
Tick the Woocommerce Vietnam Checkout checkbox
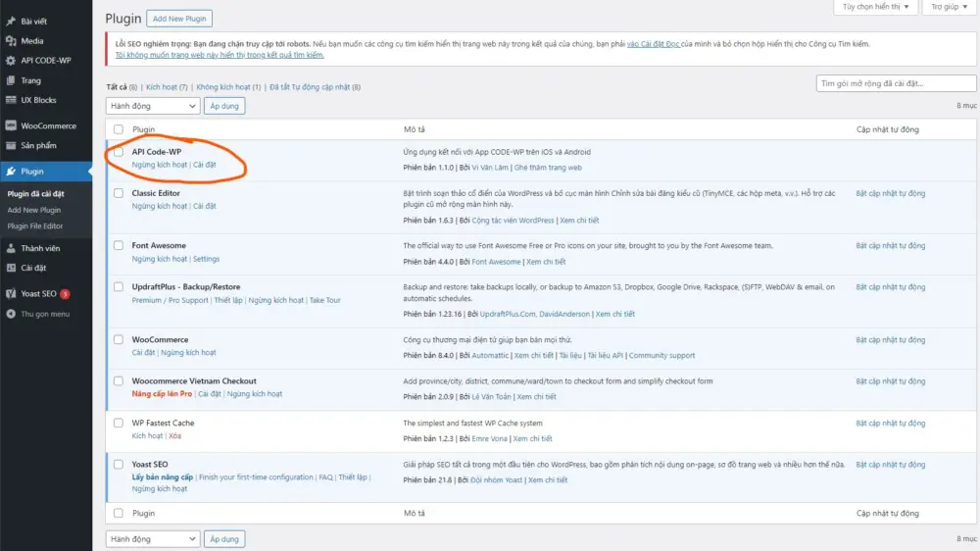pos(119,380)
